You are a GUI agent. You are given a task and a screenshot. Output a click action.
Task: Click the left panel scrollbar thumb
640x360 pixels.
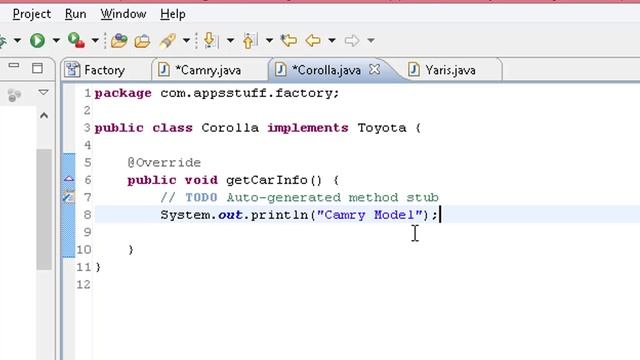[44, 209]
